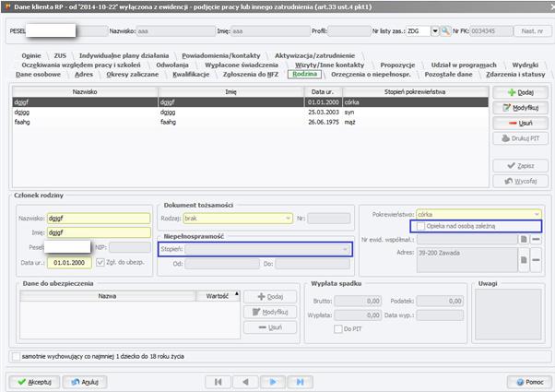Open Indywidualne plany działania tab
The width and height of the screenshot is (555, 392).
[x=124, y=55]
